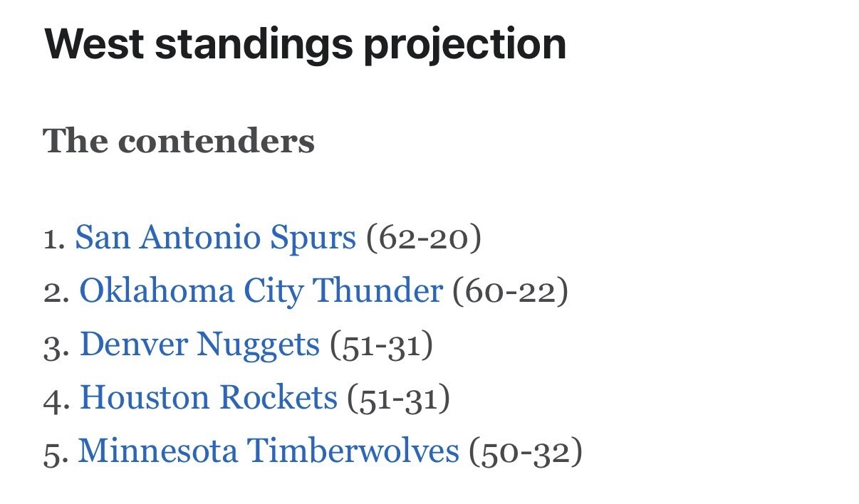Click list number 1 before Spurs
The image size is (859, 504).
click(55, 239)
